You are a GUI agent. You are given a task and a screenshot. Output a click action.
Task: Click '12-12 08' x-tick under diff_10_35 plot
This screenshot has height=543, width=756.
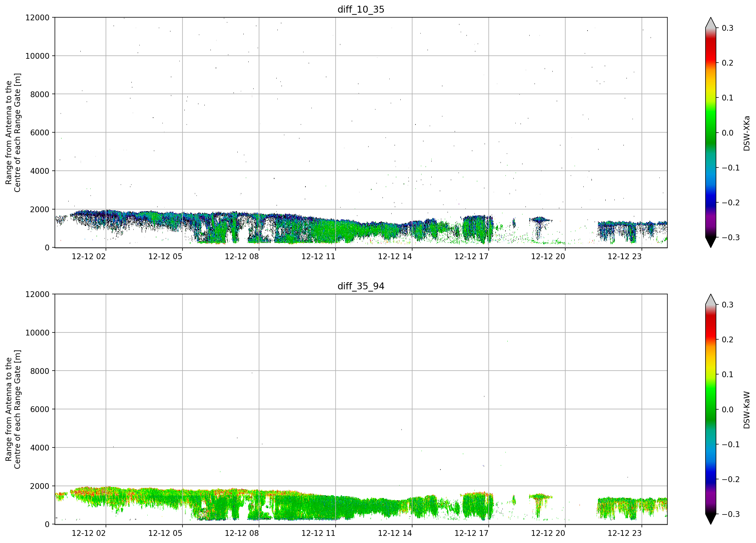pos(242,256)
